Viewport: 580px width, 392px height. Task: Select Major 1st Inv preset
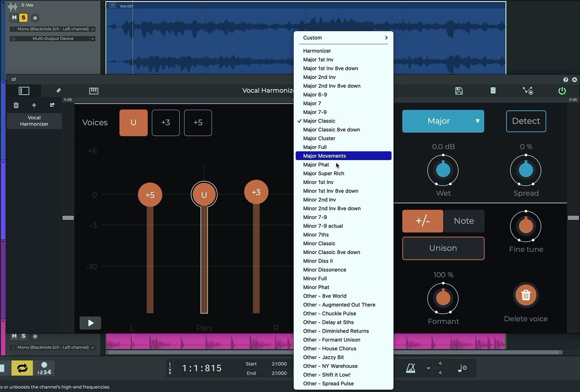pos(344,60)
